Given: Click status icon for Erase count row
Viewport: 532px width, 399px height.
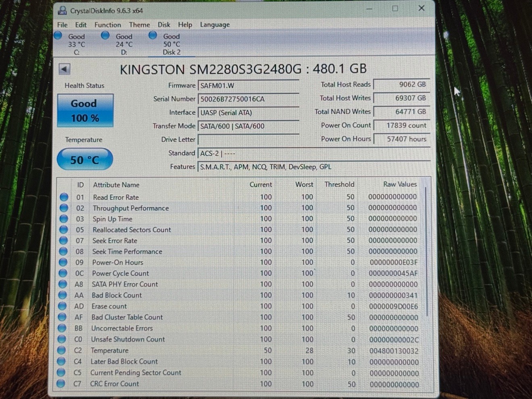Looking at the screenshot, I should click(62, 306).
